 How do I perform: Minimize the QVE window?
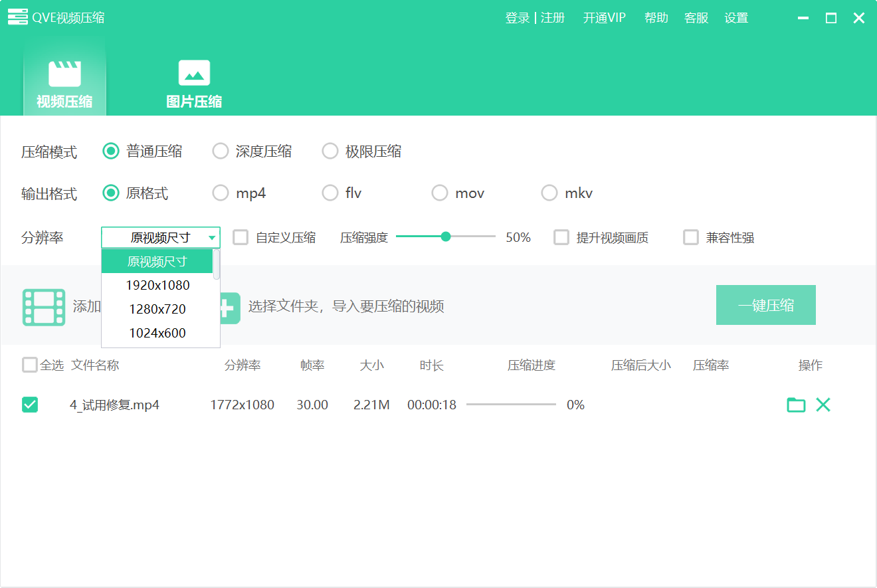(803, 18)
